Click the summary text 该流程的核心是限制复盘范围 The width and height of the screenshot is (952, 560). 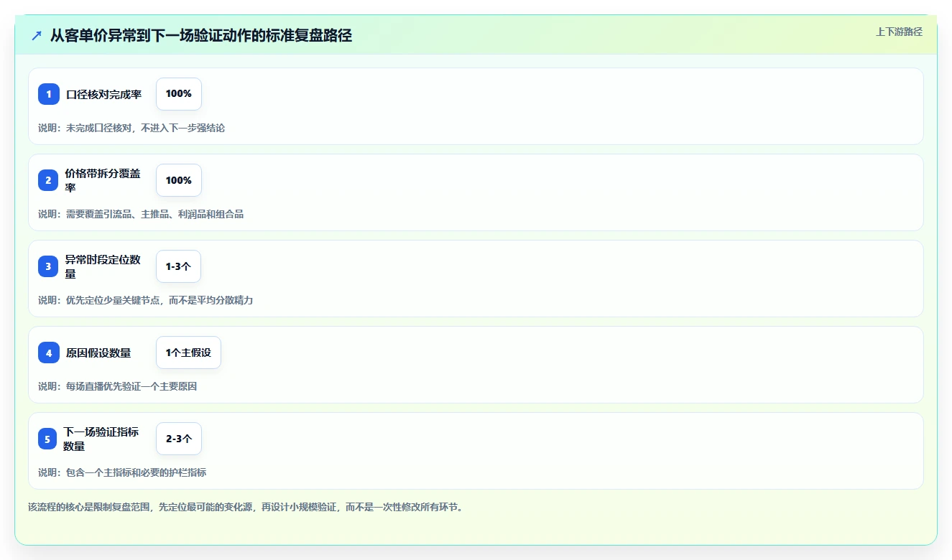[x=246, y=507]
